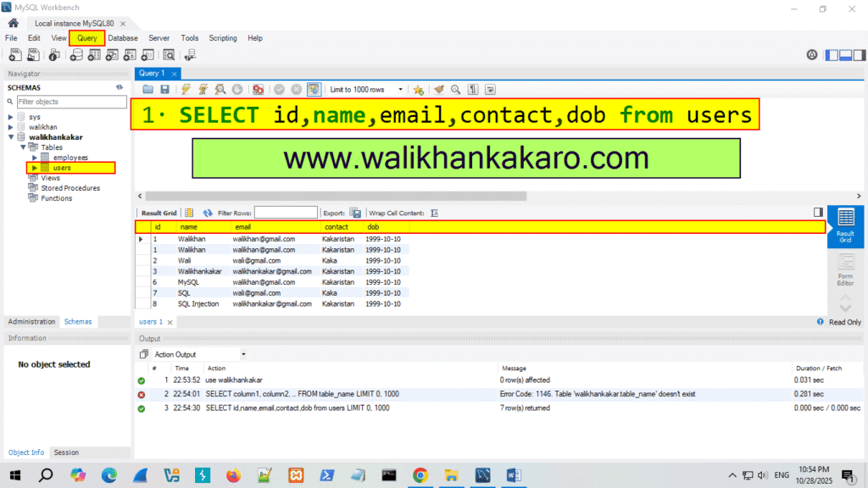This screenshot has height=488, width=868.
Task: Collapse the Tables tree under walikhankakar
Action: [x=24, y=147]
